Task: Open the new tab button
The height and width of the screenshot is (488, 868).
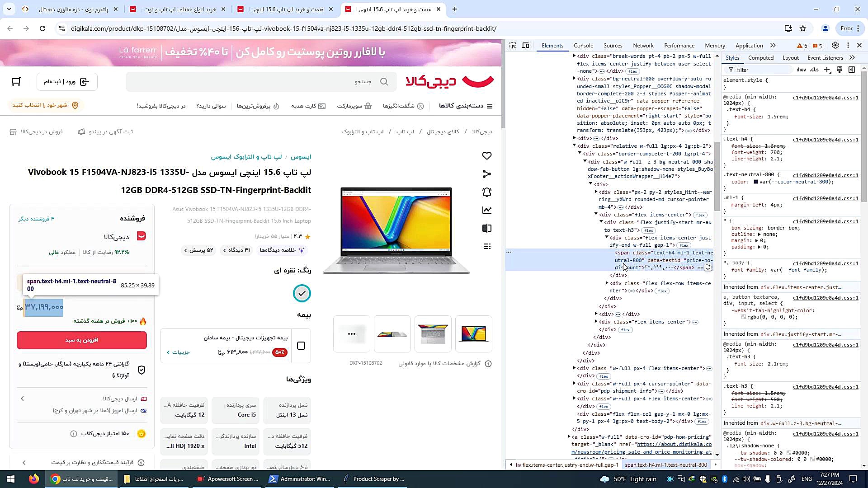Action: point(455,9)
